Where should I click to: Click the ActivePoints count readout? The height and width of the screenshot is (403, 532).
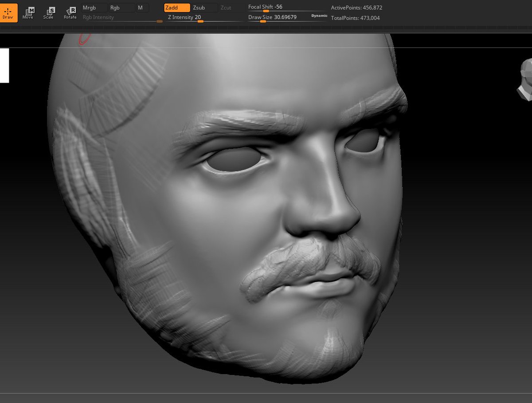point(356,8)
